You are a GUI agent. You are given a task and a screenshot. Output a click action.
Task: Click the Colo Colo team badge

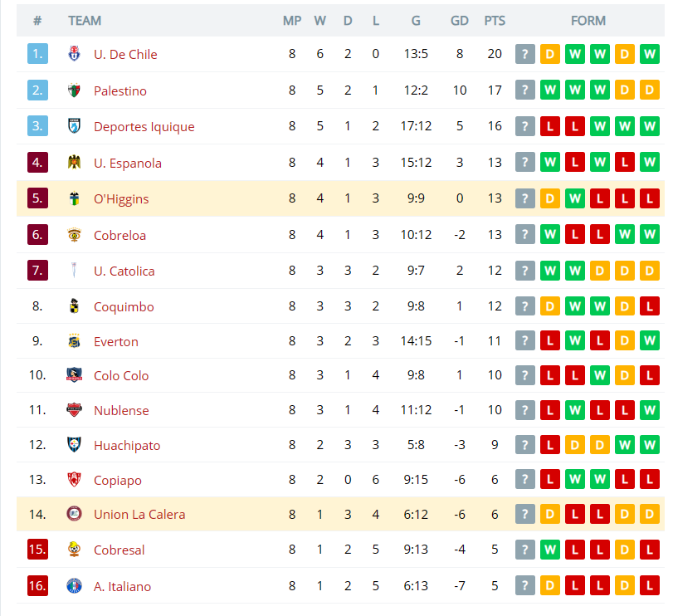(74, 375)
